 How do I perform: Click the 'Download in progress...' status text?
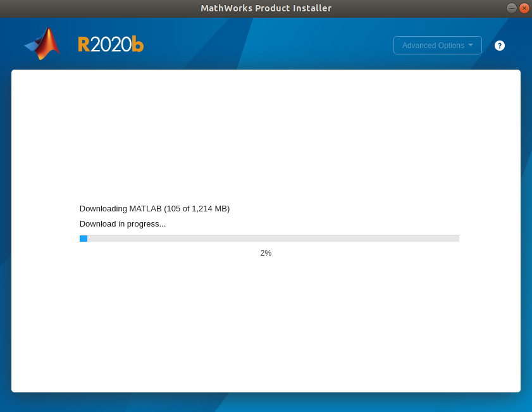(x=123, y=223)
